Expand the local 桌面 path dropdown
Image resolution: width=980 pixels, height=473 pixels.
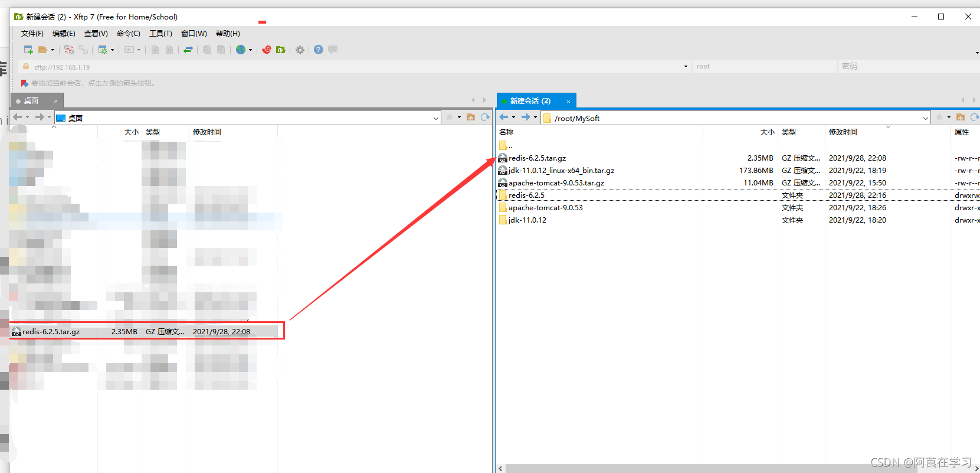pyautogui.click(x=436, y=118)
